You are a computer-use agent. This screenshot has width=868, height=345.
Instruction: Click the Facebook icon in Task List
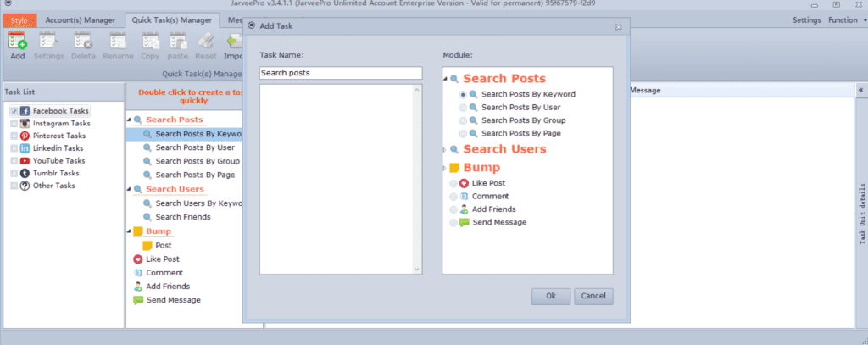click(25, 111)
